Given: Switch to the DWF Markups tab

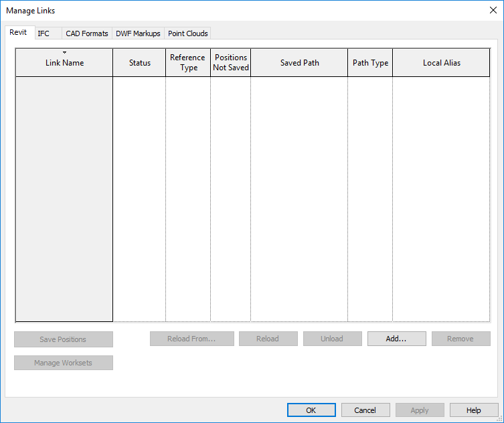Looking at the screenshot, I should click(x=138, y=33).
